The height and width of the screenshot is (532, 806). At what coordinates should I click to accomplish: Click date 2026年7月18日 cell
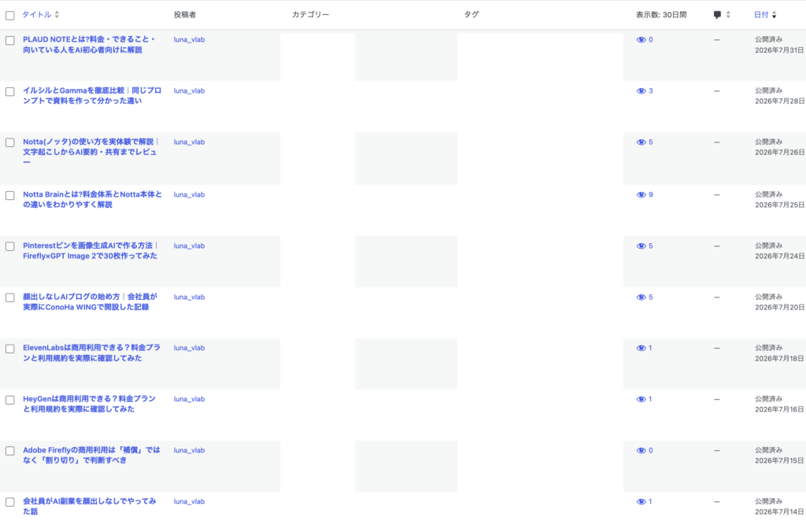tap(779, 359)
